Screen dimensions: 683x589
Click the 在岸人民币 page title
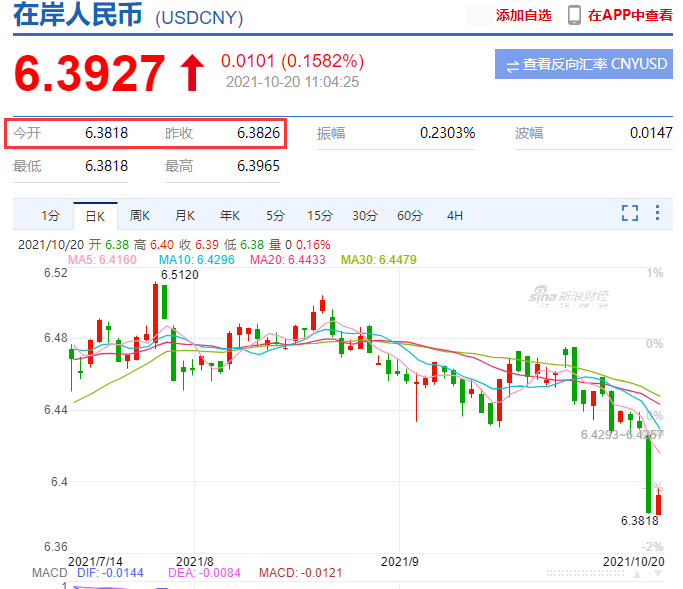tap(78, 14)
